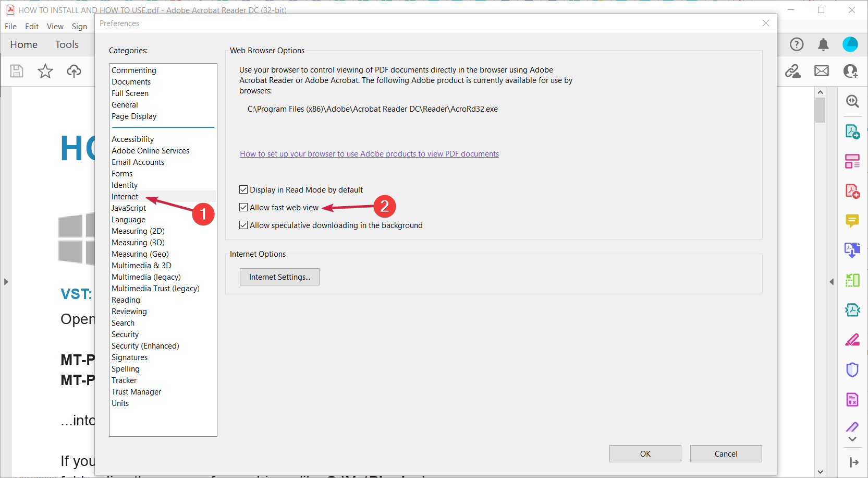This screenshot has width=868, height=478.
Task: Select Adobe Online Services category
Action: tap(150, 151)
